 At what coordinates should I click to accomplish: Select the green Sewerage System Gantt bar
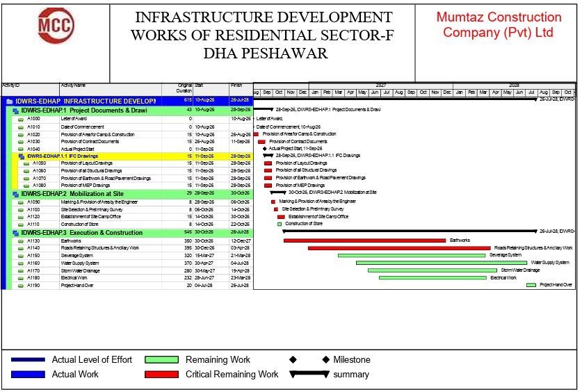pos(411,256)
